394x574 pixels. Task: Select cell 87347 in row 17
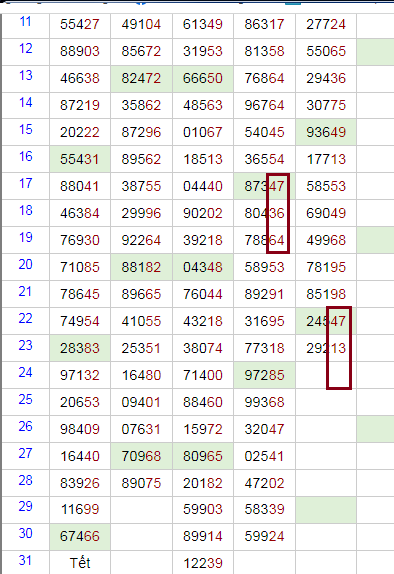264,187
